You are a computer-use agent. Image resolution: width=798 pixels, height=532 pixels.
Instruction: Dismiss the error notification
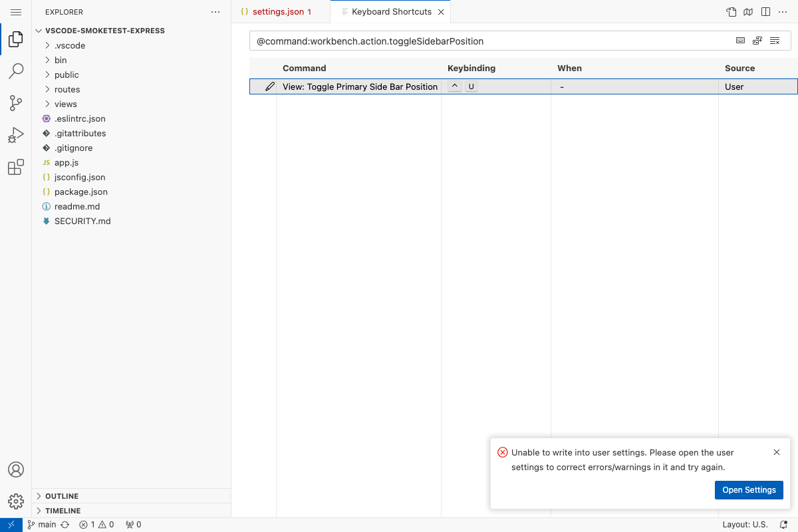[x=777, y=452]
